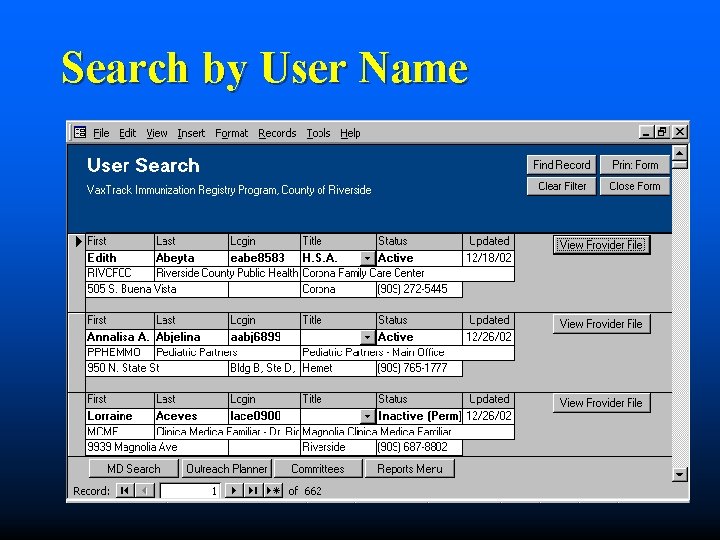Image resolution: width=720 pixels, height=540 pixels.
Task: Click phone (909) 272-5445
Action: pyautogui.click(x=419, y=290)
